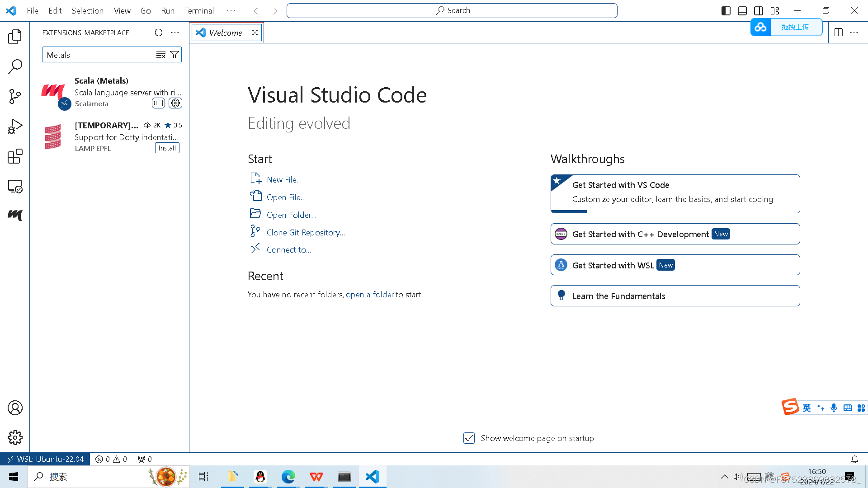Open the Run menu
The width and height of the screenshot is (868, 488).
[x=168, y=10]
